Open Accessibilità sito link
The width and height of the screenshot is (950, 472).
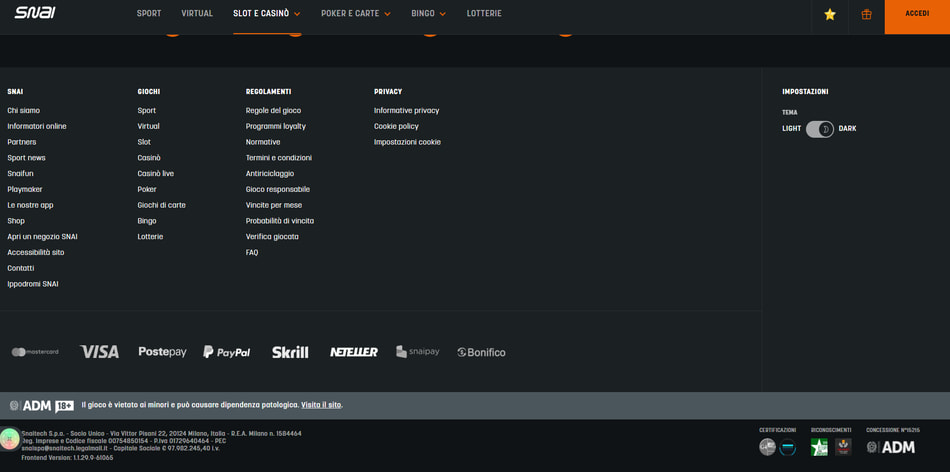[36, 252]
